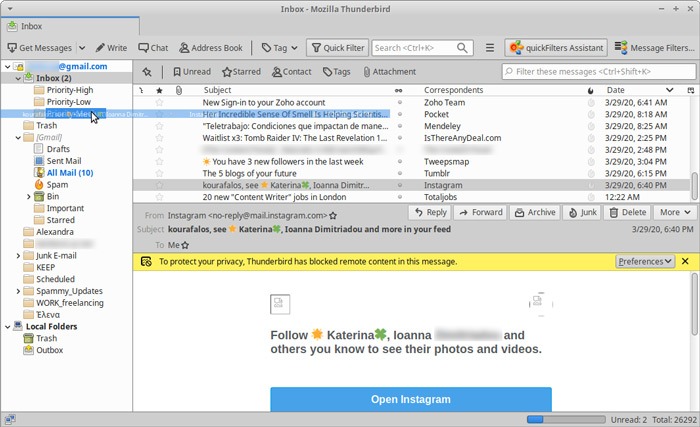Toggle the Contact quick filter

click(292, 71)
